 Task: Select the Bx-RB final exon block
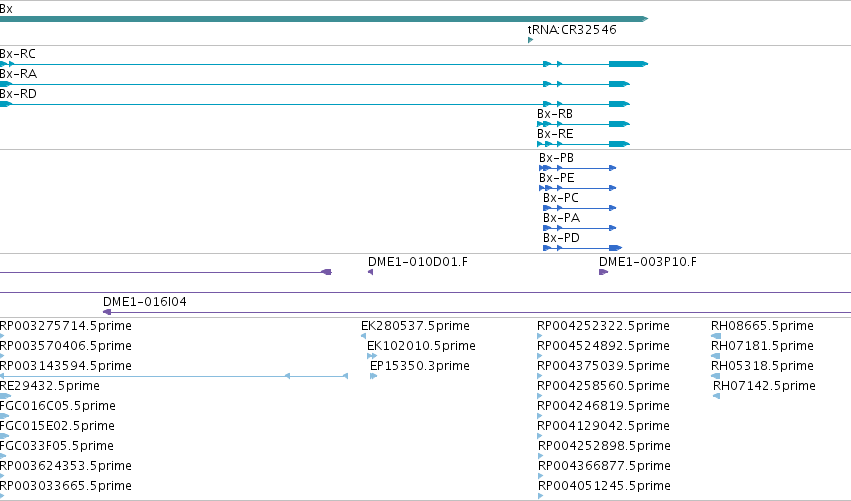coord(619,124)
